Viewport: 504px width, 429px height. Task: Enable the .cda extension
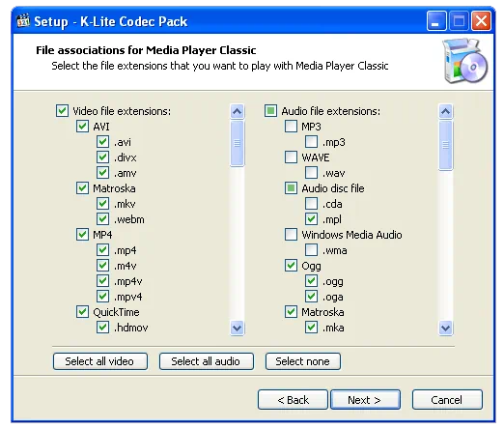[311, 204]
